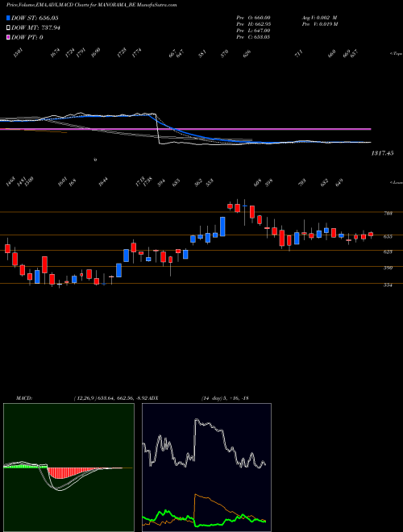
Task: Open the green MACD histogram panel
Action: point(69,468)
